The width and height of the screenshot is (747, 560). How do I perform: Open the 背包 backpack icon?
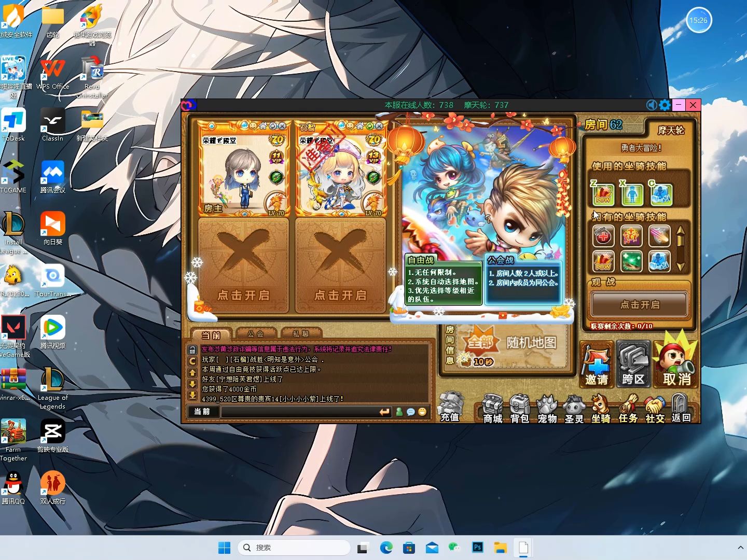tap(519, 409)
